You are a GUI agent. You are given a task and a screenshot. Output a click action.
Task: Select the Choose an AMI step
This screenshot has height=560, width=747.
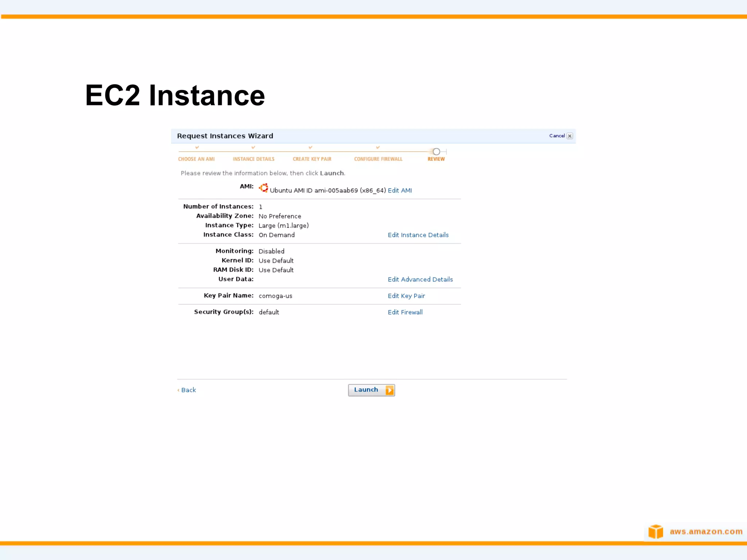pos(196,159)
